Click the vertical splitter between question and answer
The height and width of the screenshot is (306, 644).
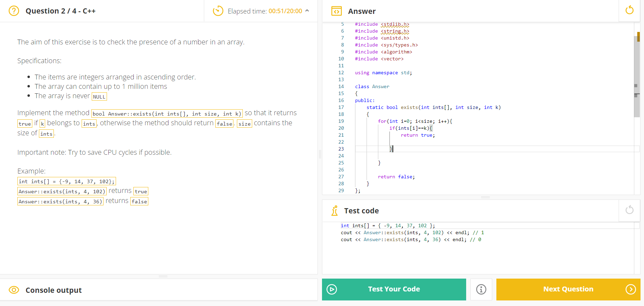tap(320, 154)
